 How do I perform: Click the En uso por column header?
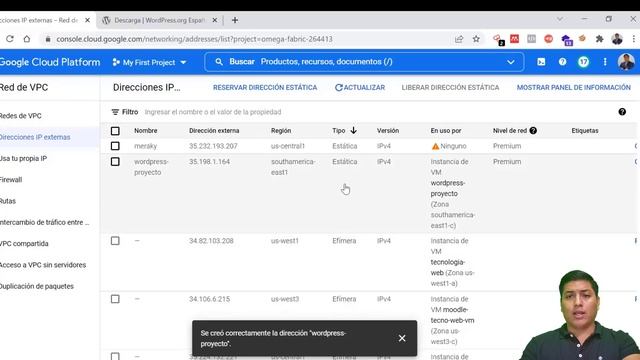tap(446, 131)
